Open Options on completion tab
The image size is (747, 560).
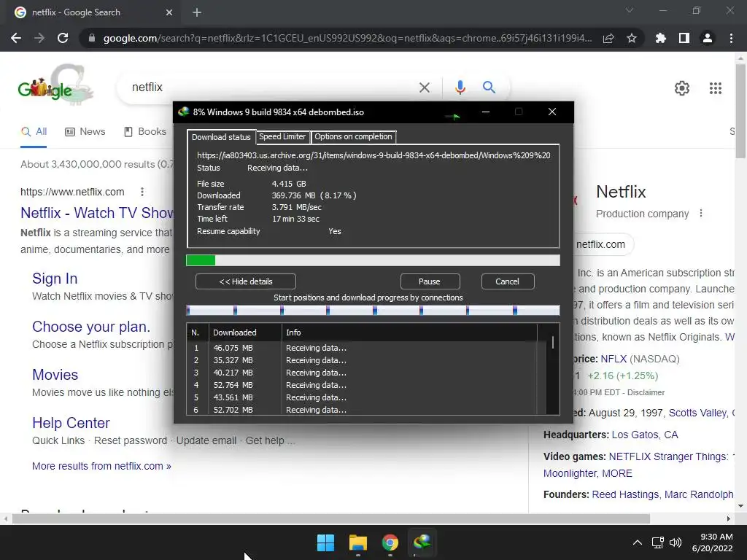[x=353, y=136]
